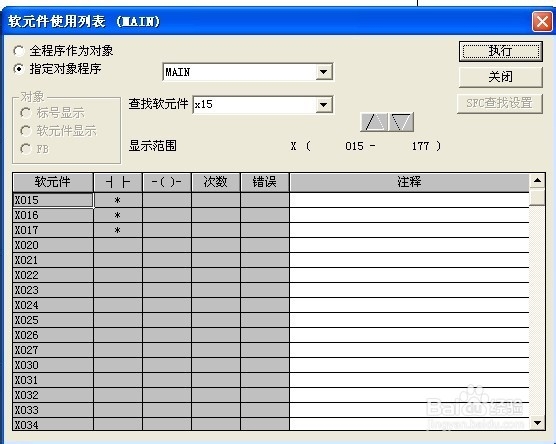Select the X017 row cell
The width and height of the screenshot is (556, 444).
(x=53, y=230)
